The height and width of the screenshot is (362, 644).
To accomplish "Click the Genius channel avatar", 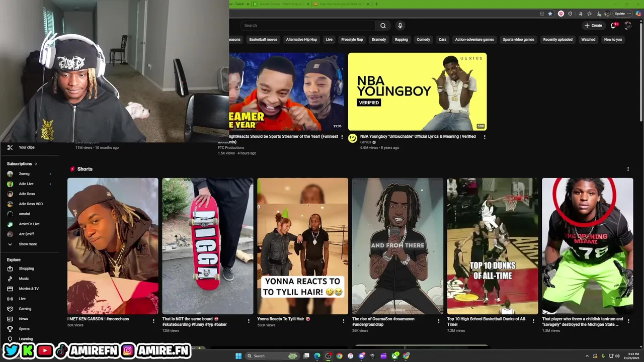I will click(353, 138).
